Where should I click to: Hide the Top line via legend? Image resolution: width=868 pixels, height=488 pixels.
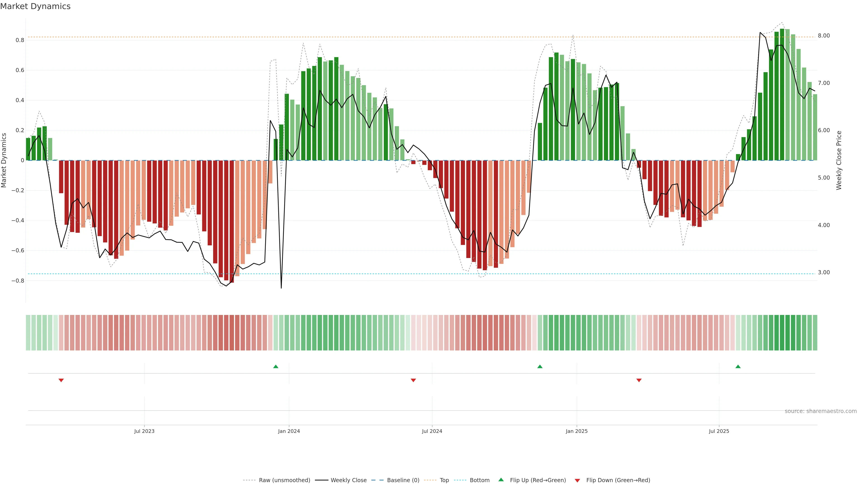point(444,480)
